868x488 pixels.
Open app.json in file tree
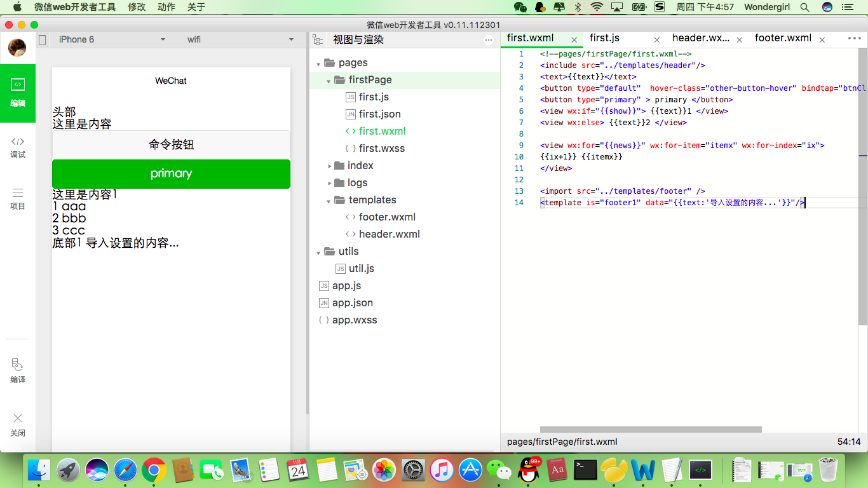pos(352,303)
